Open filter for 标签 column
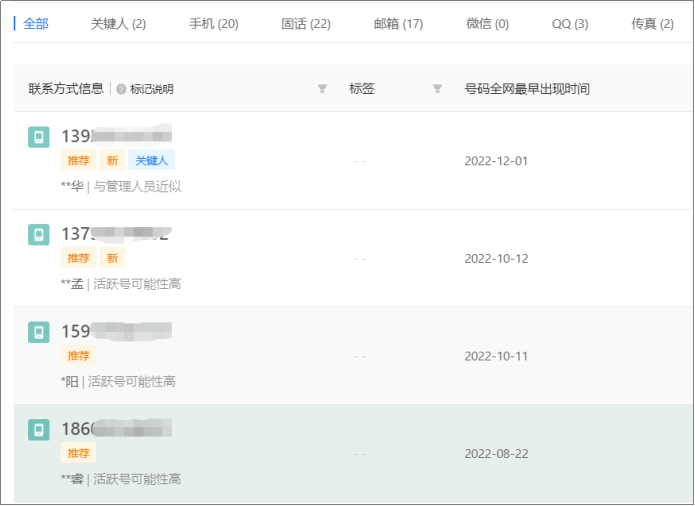Screen dimensions: 695x506 pyautogui.click(x=437, y=89)
